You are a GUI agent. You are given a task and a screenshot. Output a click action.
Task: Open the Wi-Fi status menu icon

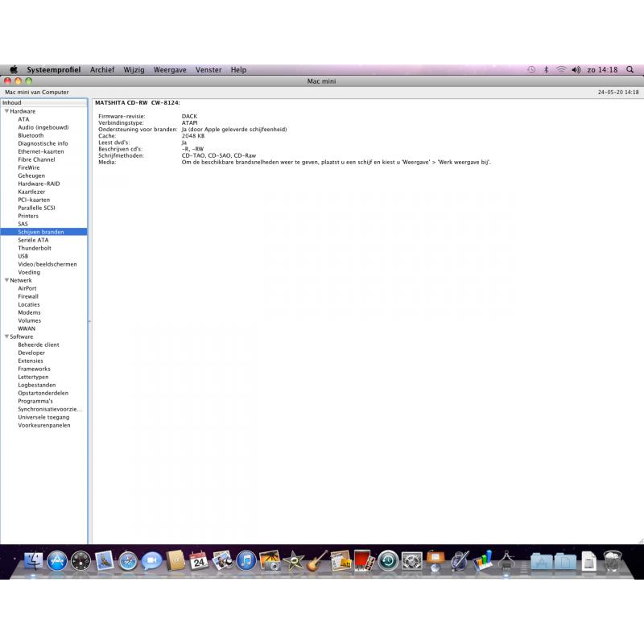point(561,69)
